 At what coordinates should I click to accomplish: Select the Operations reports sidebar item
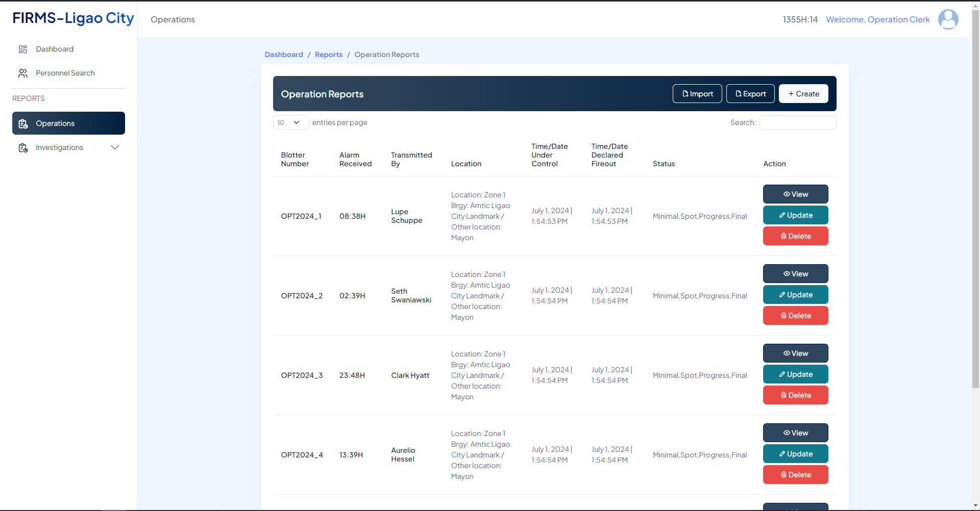tap(68, 123)
